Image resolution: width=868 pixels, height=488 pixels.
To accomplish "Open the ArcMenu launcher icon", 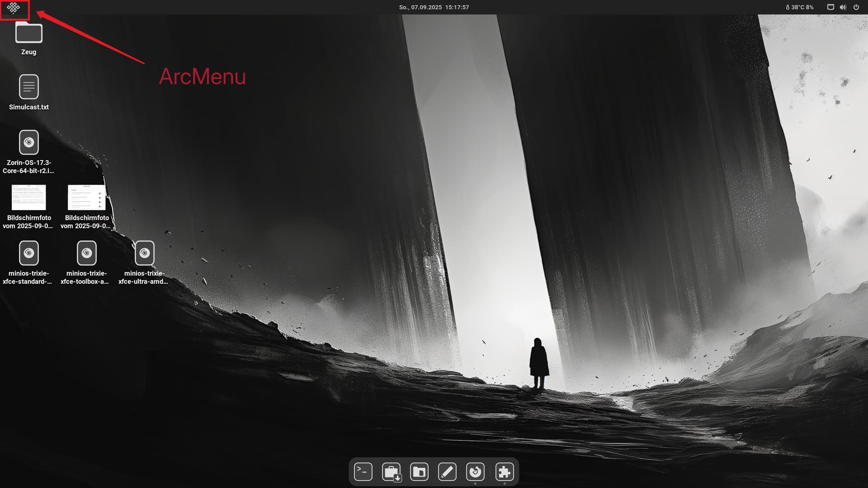I will coord(13,8).
